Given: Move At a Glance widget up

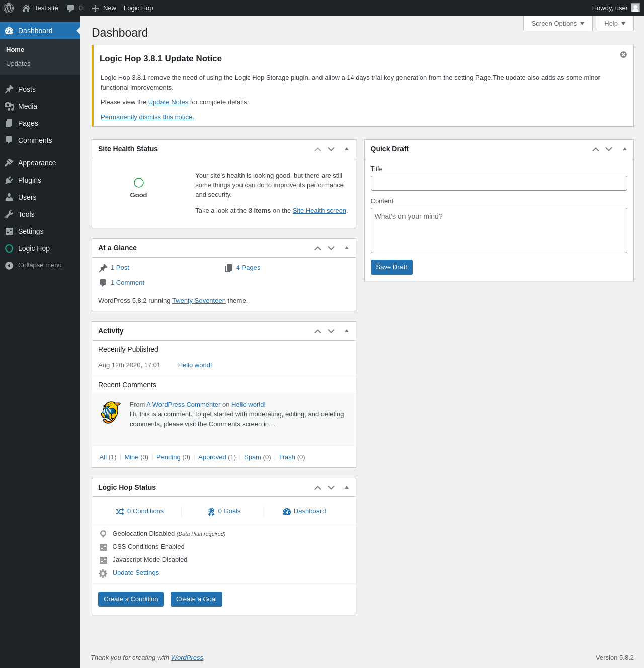Looking at the screenshot, I should 318,248.
